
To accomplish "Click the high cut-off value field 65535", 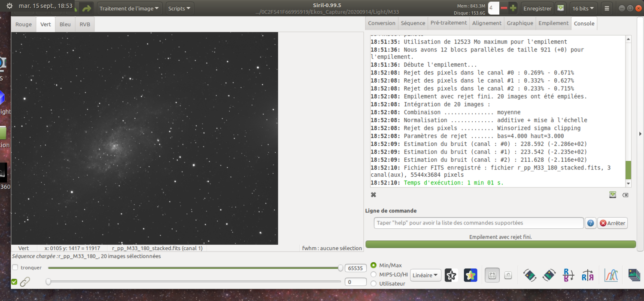I will (355, 268).
